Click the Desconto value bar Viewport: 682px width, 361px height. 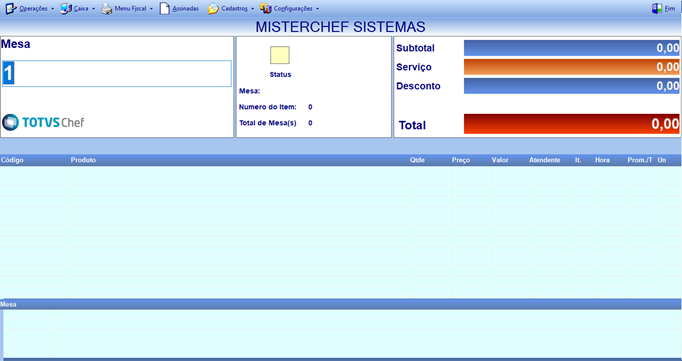point(572,86)
